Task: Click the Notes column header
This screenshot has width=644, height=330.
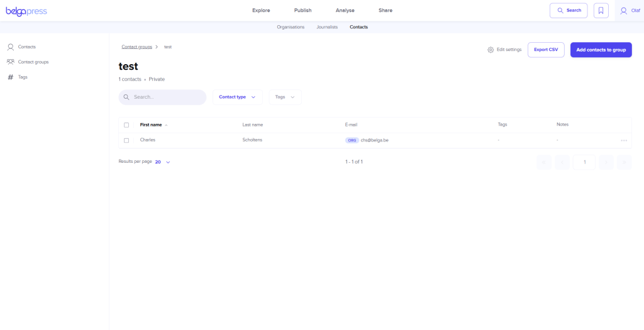Action: click(x=562, y=124)
